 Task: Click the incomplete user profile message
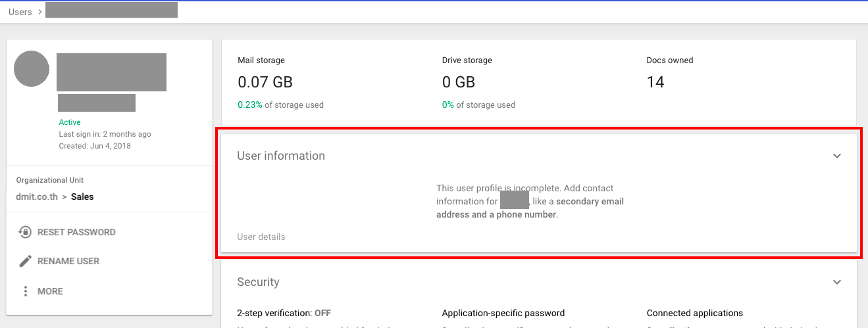(530, 201)
